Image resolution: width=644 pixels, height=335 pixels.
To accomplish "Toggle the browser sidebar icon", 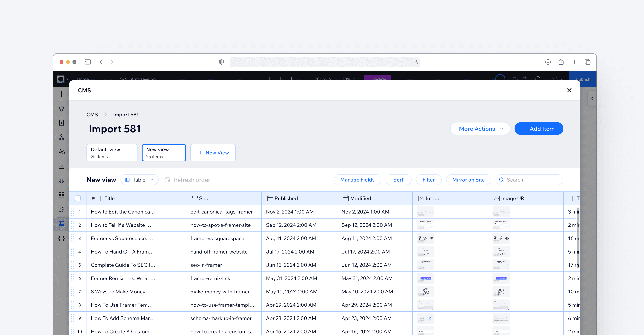I will coord(87,62).
